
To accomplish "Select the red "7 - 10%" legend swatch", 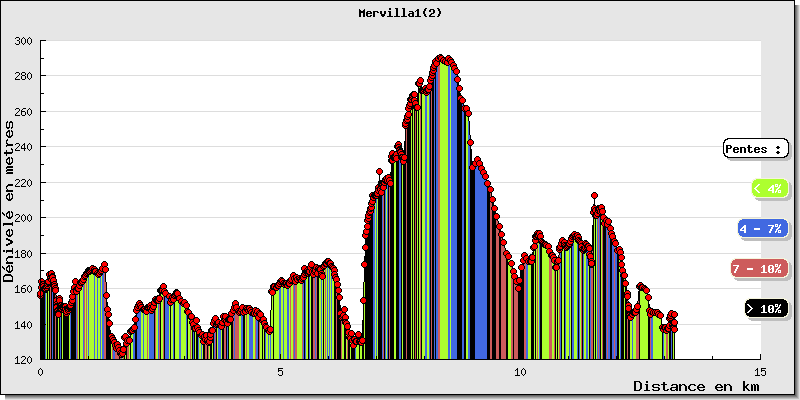I will point(760,269).
